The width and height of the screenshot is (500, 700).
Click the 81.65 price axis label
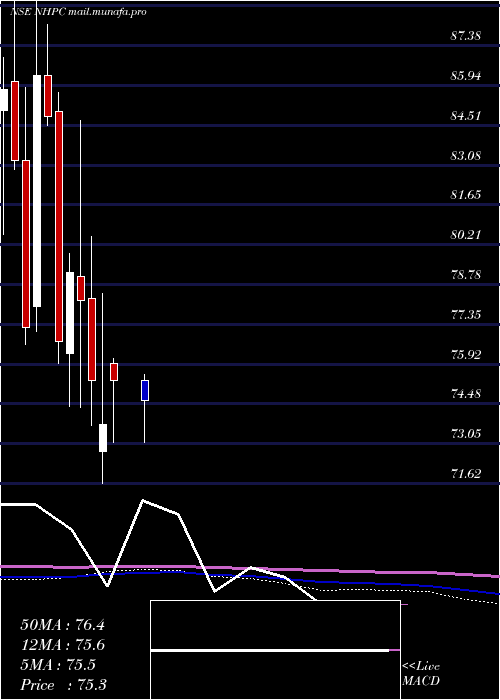(x=466, y=195)
